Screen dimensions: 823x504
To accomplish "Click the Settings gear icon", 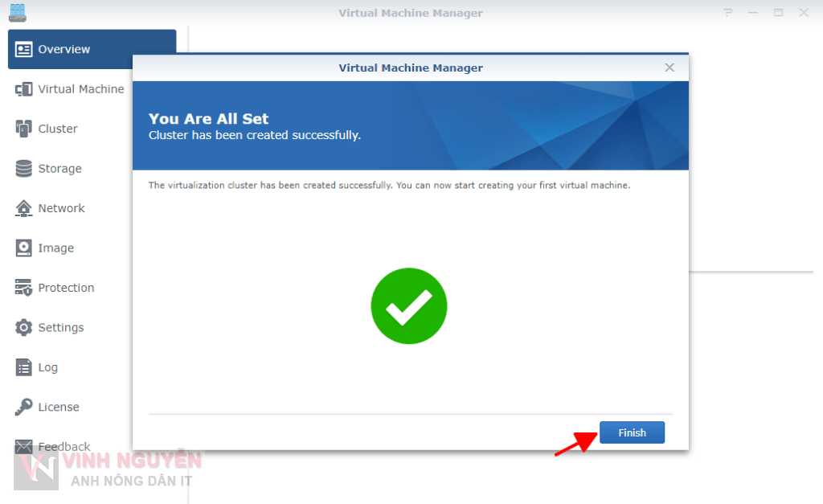I will (x=24, y=328).
